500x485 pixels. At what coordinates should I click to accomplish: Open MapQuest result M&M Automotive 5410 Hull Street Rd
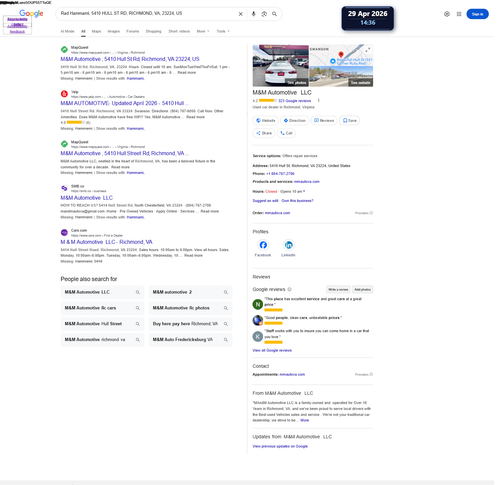pos(125,153)
